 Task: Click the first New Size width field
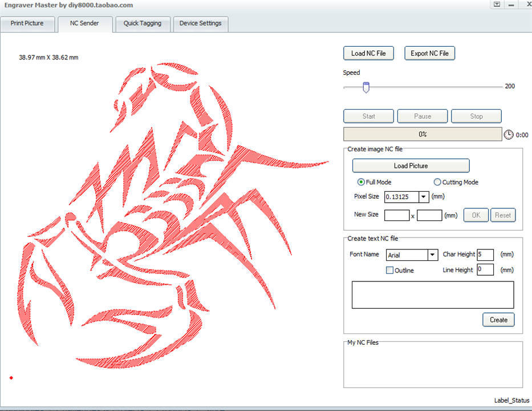click(396, 215)
